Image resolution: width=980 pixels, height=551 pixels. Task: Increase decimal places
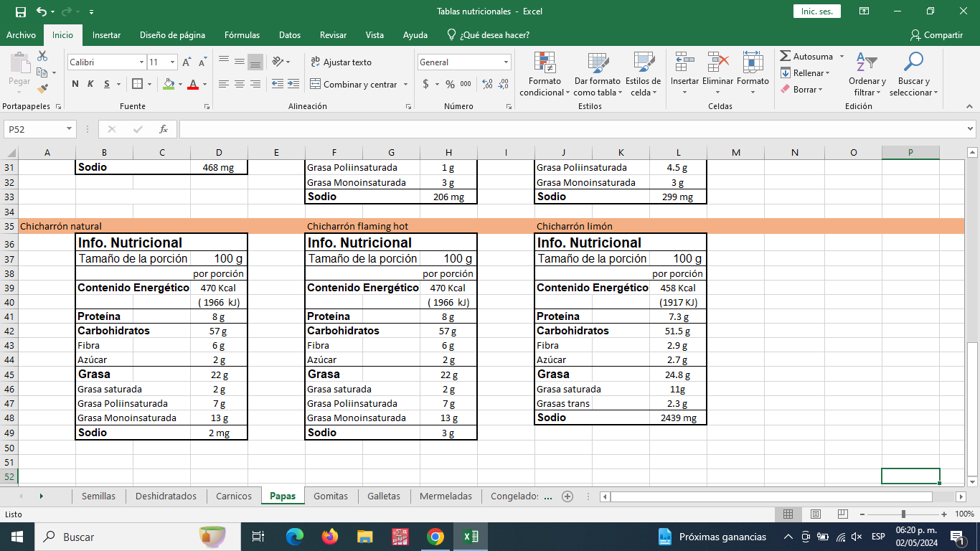487,84
